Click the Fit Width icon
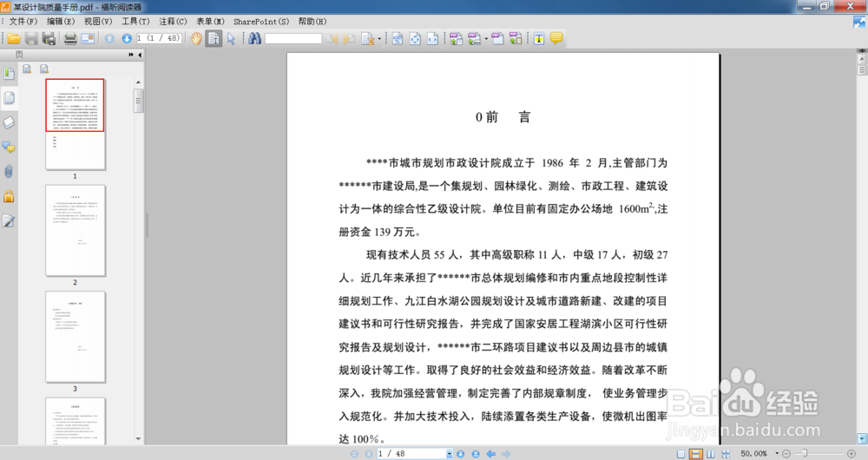The image size is (868, 460). 432,39
